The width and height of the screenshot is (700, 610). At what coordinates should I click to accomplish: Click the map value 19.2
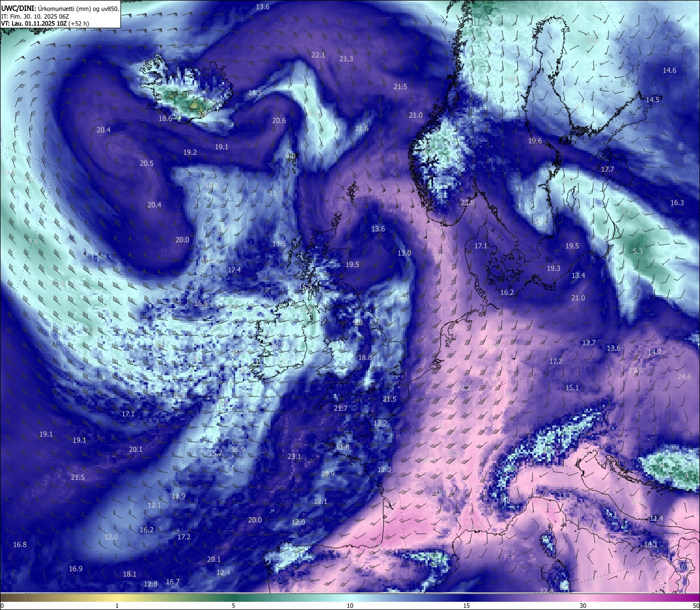point(190,152)
